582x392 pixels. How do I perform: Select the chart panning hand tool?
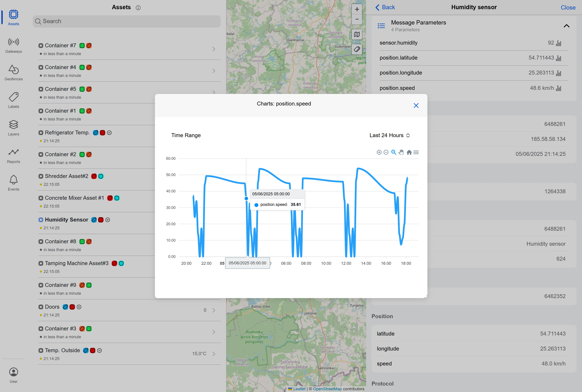[x=401, y=152]
